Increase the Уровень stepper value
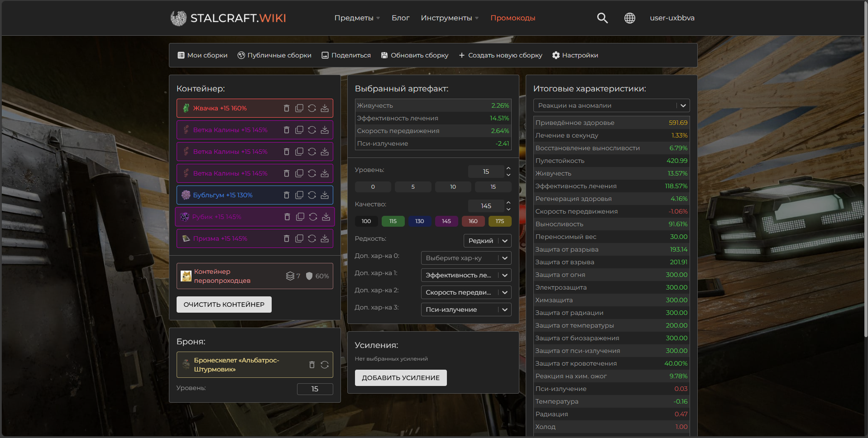Image resolution: width=868 pixels, height=438 pixels. point(508,168)
